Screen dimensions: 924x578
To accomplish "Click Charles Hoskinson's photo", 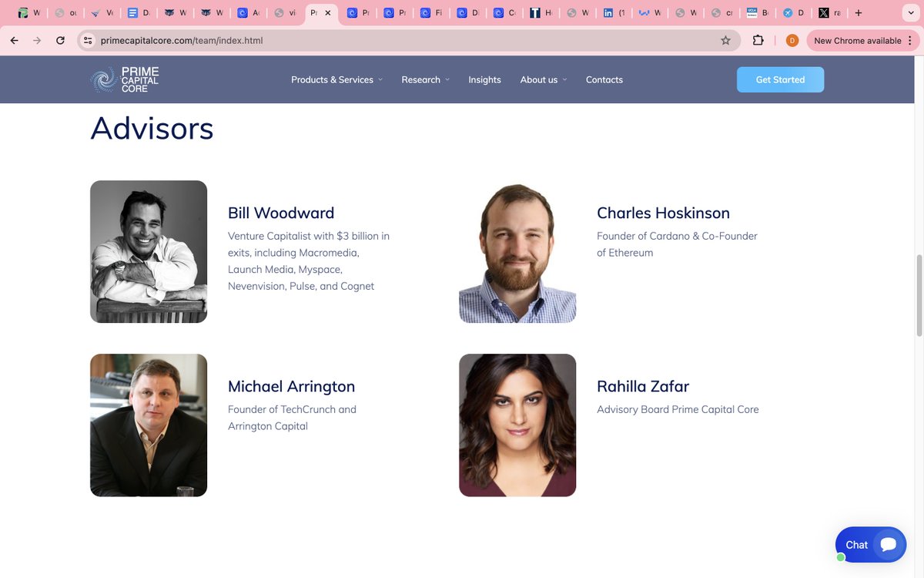I will click(517, 251).
